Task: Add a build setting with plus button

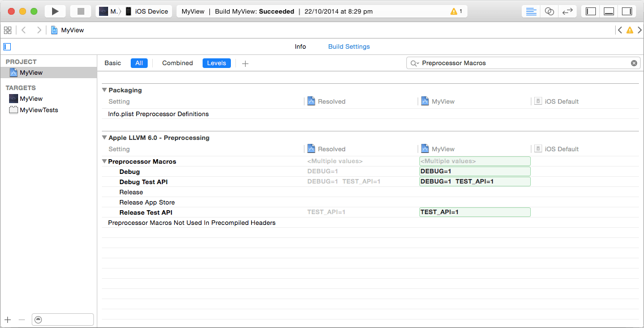Action: click(245, 63)
